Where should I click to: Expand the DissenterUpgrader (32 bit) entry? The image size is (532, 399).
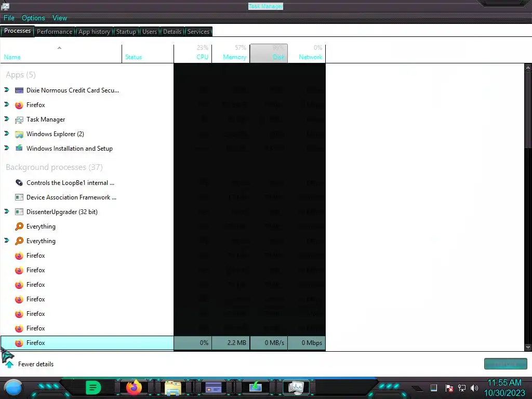(x=6, y=211)
